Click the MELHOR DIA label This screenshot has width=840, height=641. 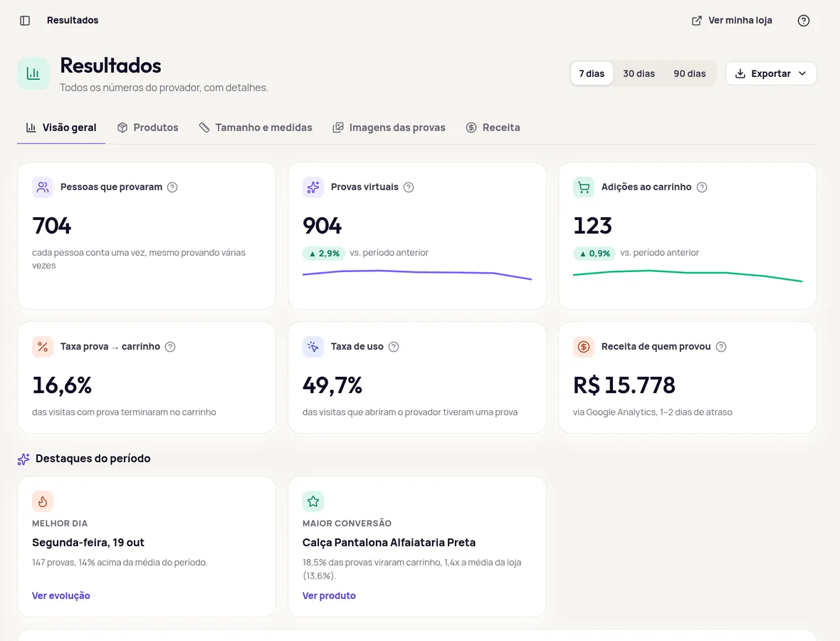click(x=60, y=523)
